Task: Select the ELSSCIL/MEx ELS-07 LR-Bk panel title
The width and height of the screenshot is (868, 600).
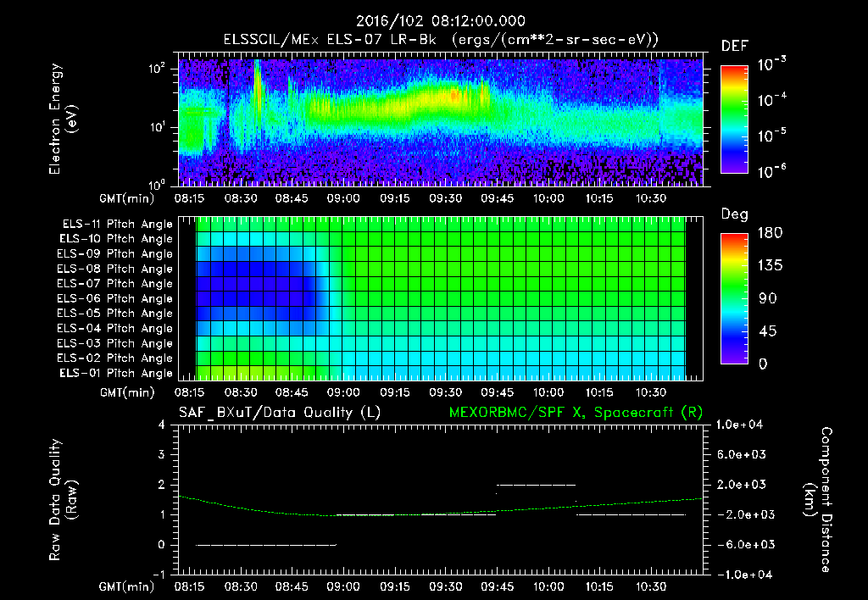Action: [441, 40]
